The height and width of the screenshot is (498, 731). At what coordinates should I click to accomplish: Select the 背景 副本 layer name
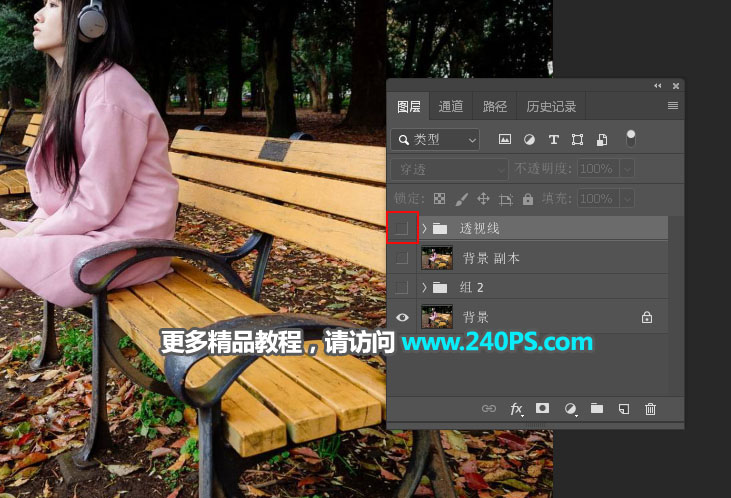tap(491, 258)
